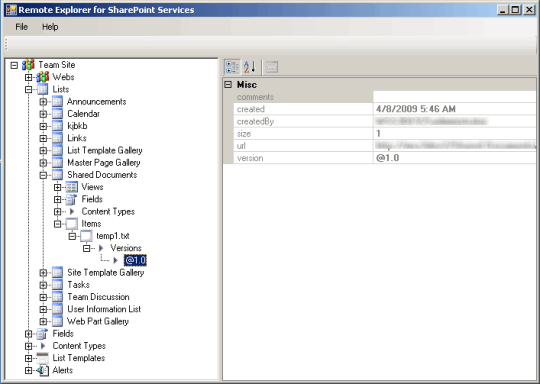Select the size property row
Screen dimensions: 540x384
(385, 134)
